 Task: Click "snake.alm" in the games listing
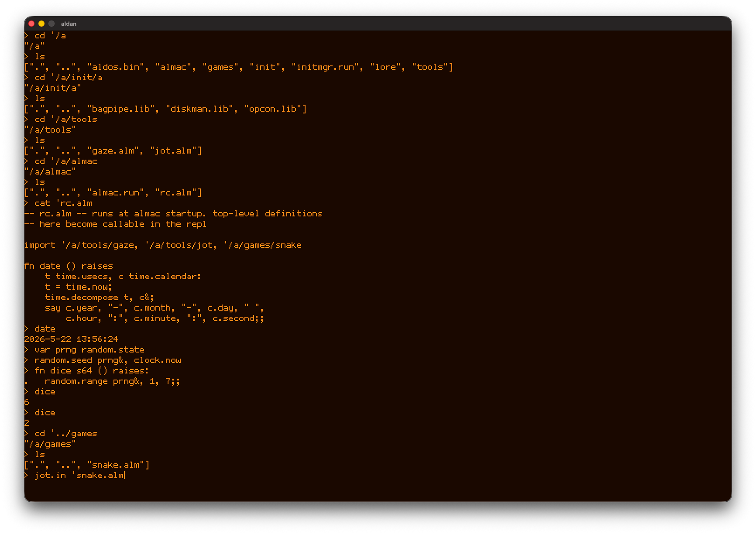click(x=116, y=465)
